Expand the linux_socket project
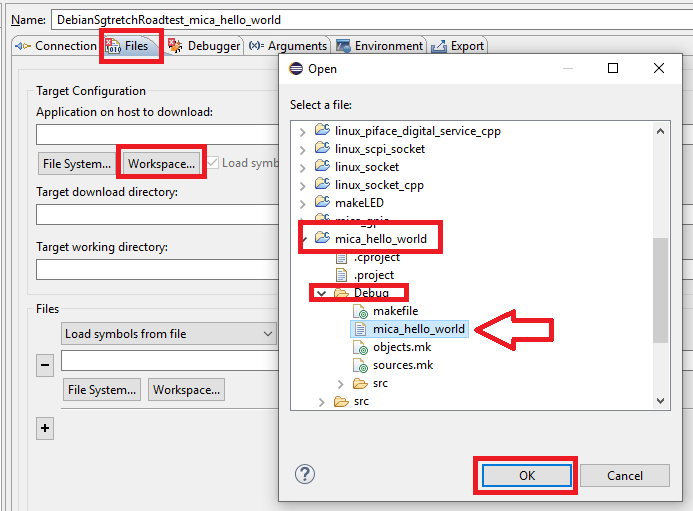693x511 pixels. (x=302, y=168)
